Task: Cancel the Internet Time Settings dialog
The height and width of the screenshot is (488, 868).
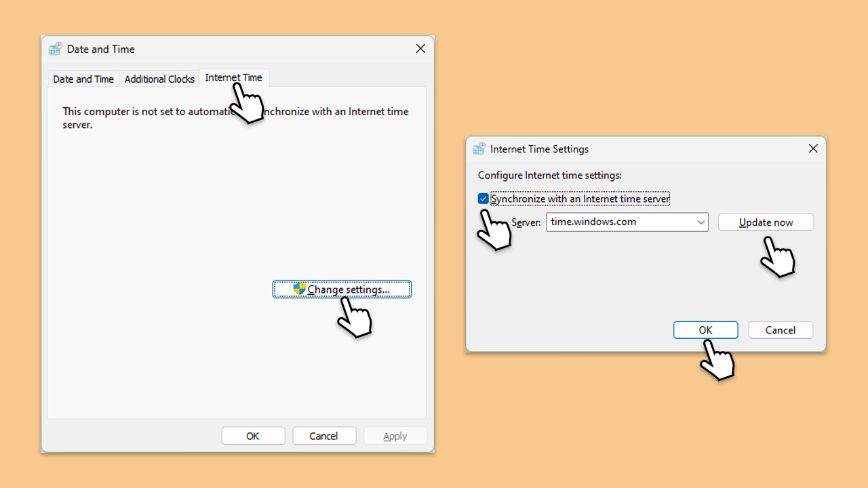Action: [x=781, y=330]
